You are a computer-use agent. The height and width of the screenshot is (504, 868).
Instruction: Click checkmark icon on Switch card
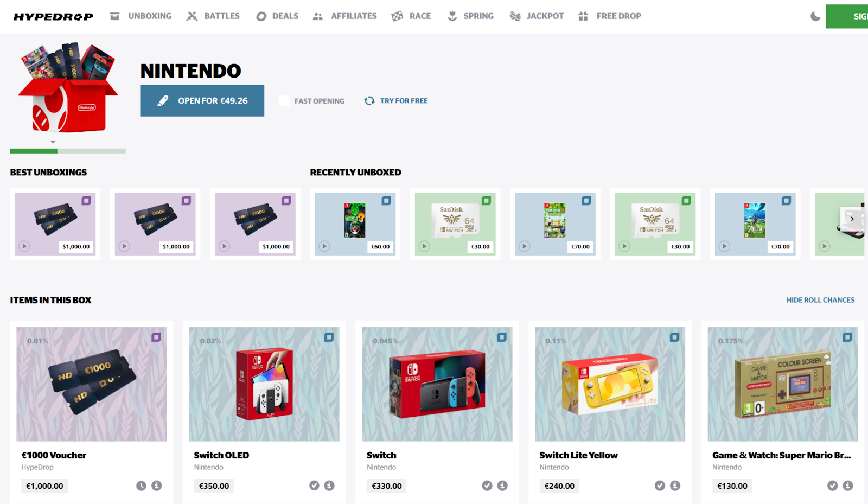coord(487,486)
